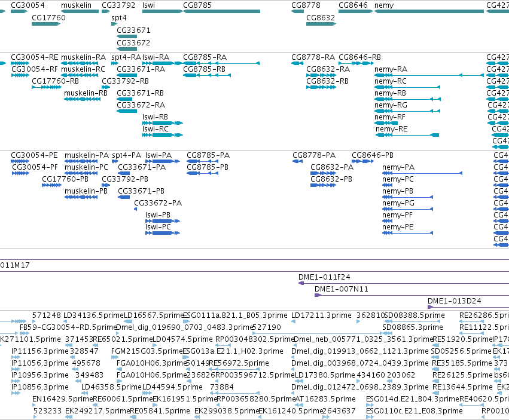Viewport: 509px width, 420px height.
Task: Click transcript CG8785-RA
Action: pyautogui.click(x=205, y=57)
